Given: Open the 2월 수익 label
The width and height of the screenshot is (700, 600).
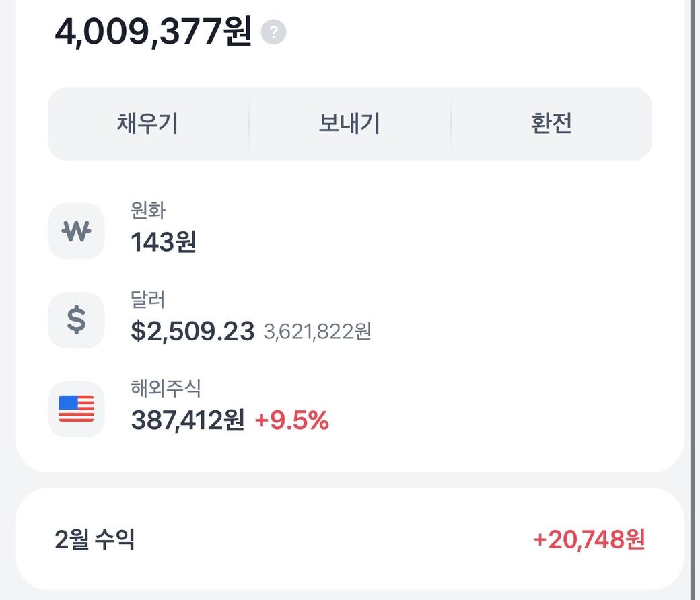Looking at the screenshot, I should click(x=95, y=539).
